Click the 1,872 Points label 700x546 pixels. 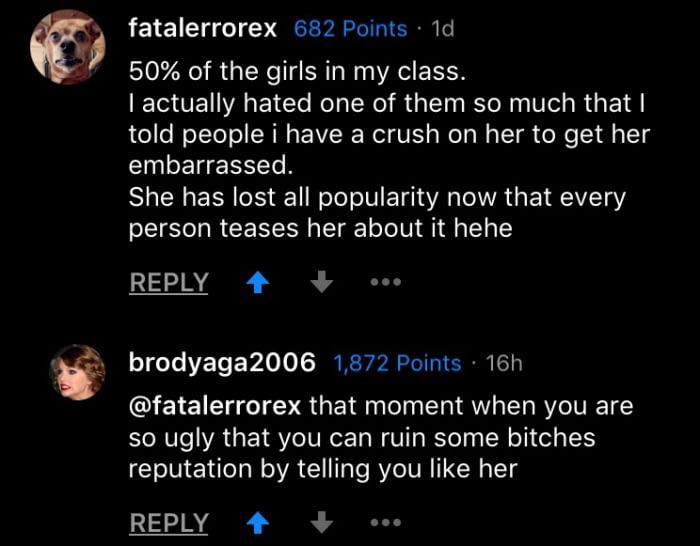[x=397, y=364]
